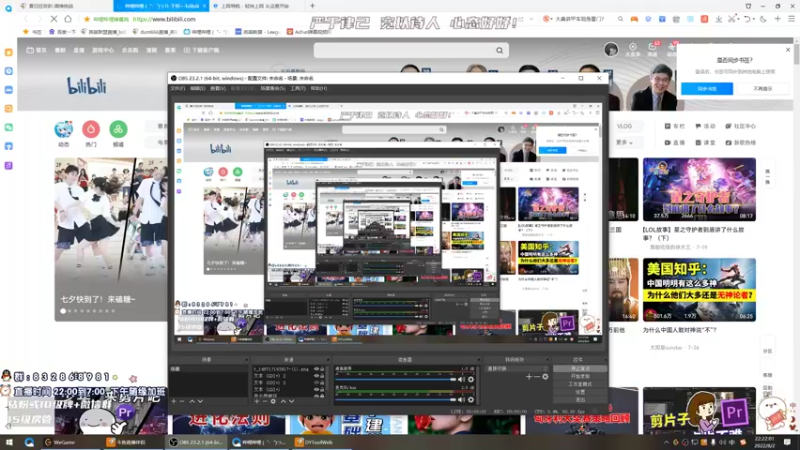Screen dimensions: 800x450
Task: Click the bilibili search magnifier icon
Action: 499,50
